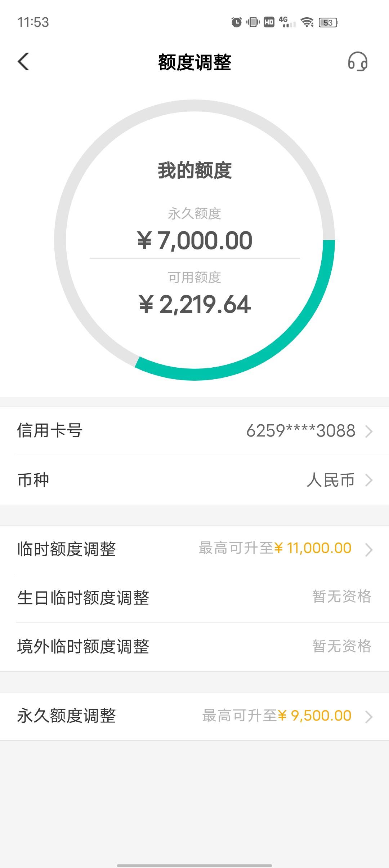Tap the 4G signal status icon
Screen dimensions: 389x868
click(x=287, y=22)
